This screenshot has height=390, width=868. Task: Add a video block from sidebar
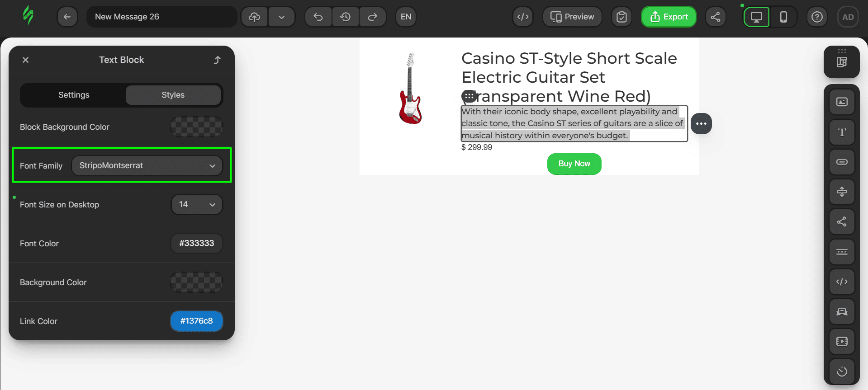coord(841,341)
